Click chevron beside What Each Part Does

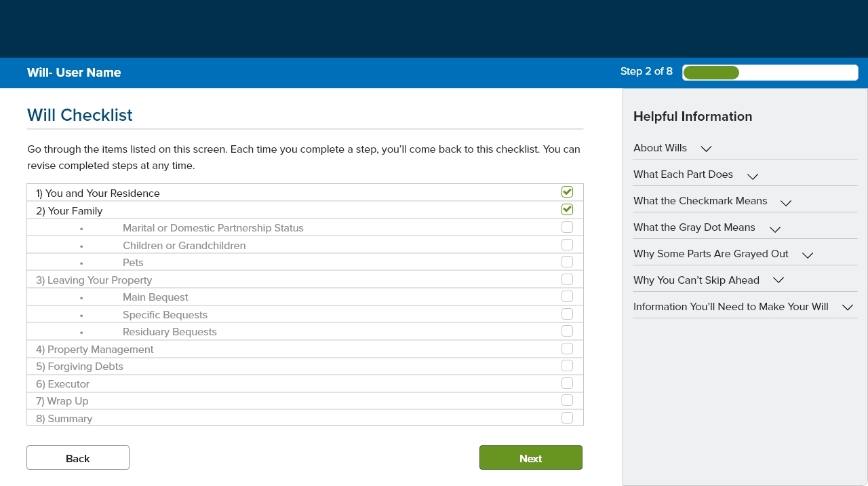752,176
